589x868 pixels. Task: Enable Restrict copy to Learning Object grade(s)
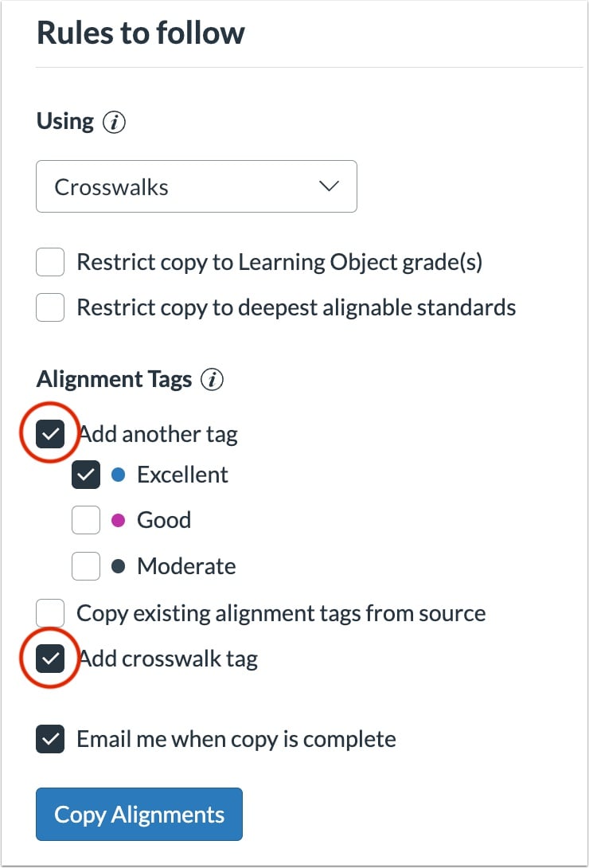point(50,262)
